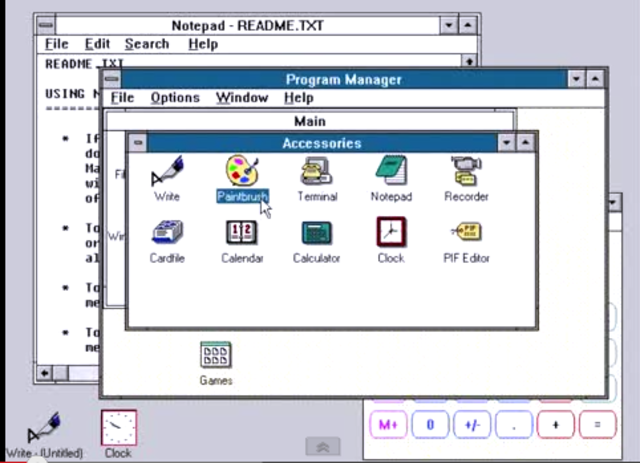This screenshot has width=640, height=463.
Task: Click calculator 0 button
Action: pos(430,425)
